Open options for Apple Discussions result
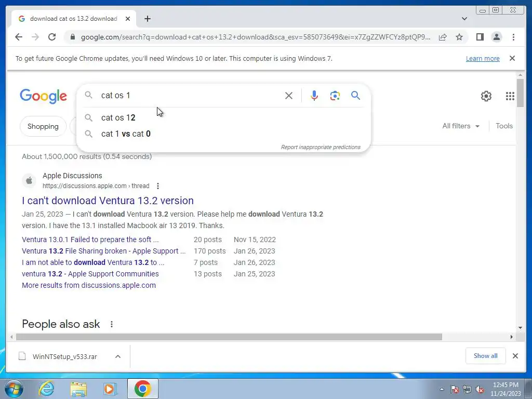 pos(158,186)
